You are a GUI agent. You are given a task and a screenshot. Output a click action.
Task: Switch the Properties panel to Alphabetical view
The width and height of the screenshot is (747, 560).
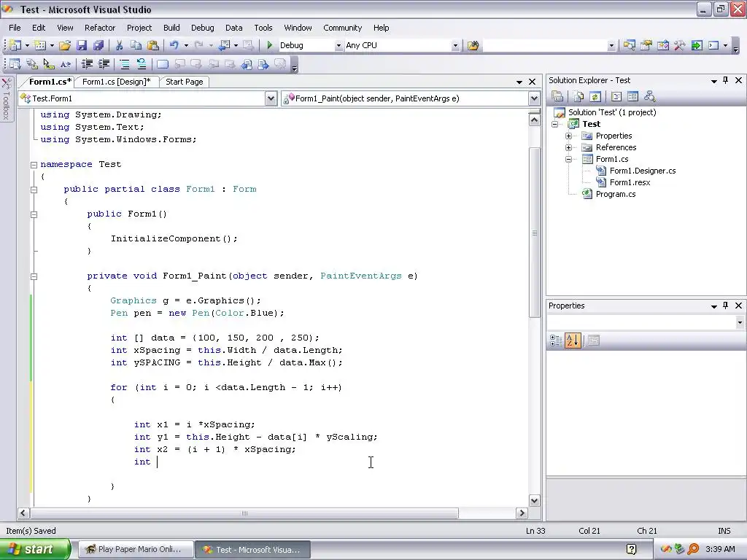coord(573,341)
